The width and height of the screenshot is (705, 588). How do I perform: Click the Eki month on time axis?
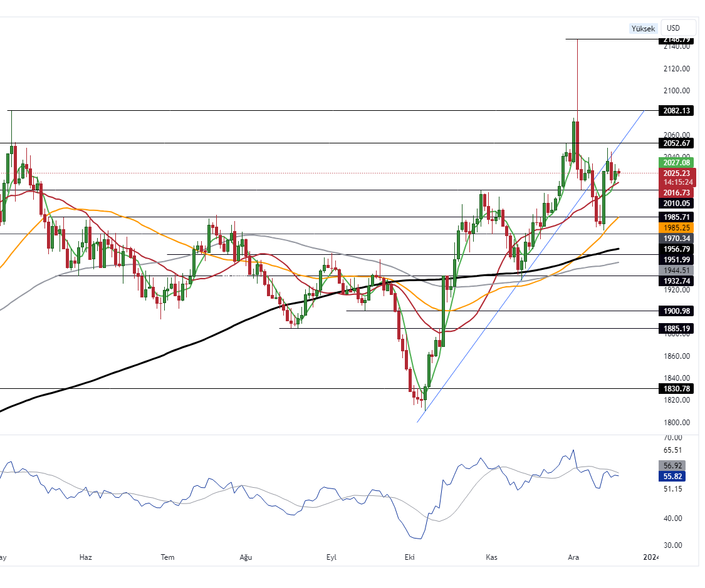tap(410, 557)
